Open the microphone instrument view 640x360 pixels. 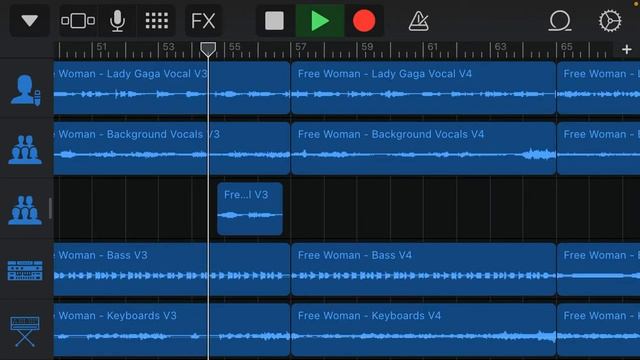point(118,20)
